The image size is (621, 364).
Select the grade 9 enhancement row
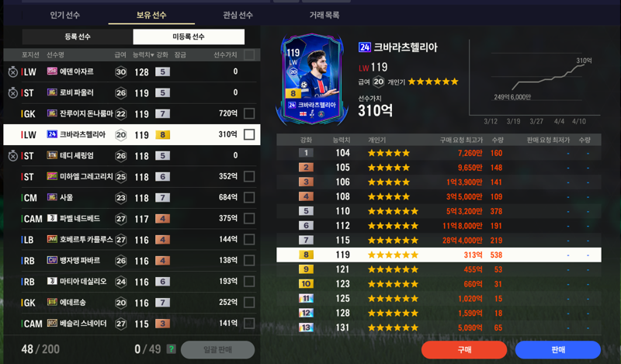(439, 269)
